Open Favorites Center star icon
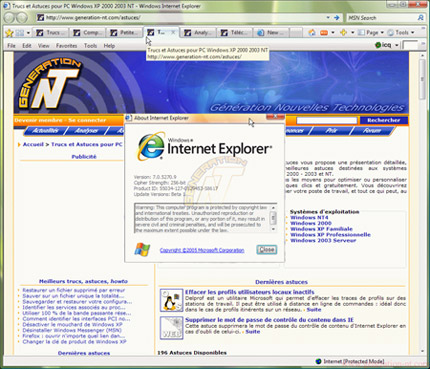Screen dimensions: 430x369 click(9, 33)
